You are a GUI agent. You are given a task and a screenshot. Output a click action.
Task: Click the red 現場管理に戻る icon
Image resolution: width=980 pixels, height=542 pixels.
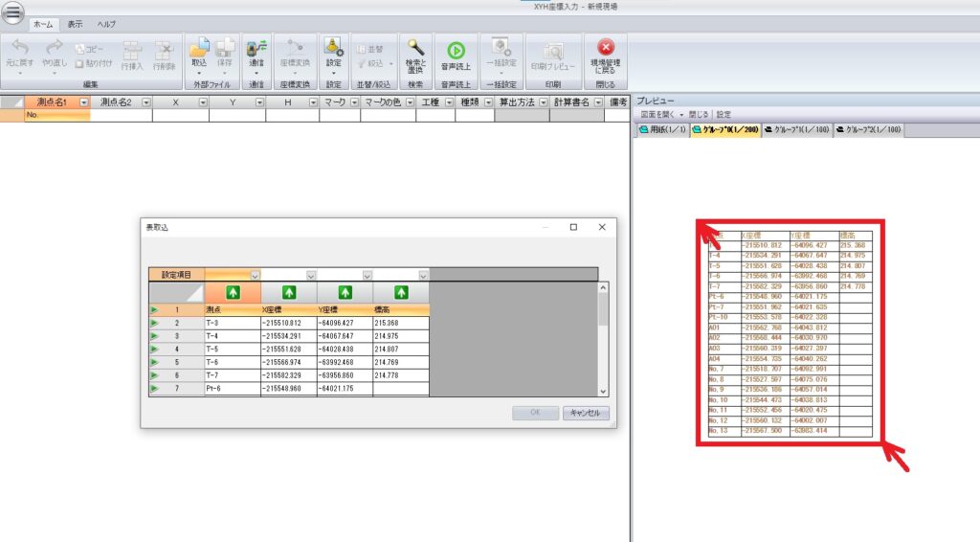[605, 49]
